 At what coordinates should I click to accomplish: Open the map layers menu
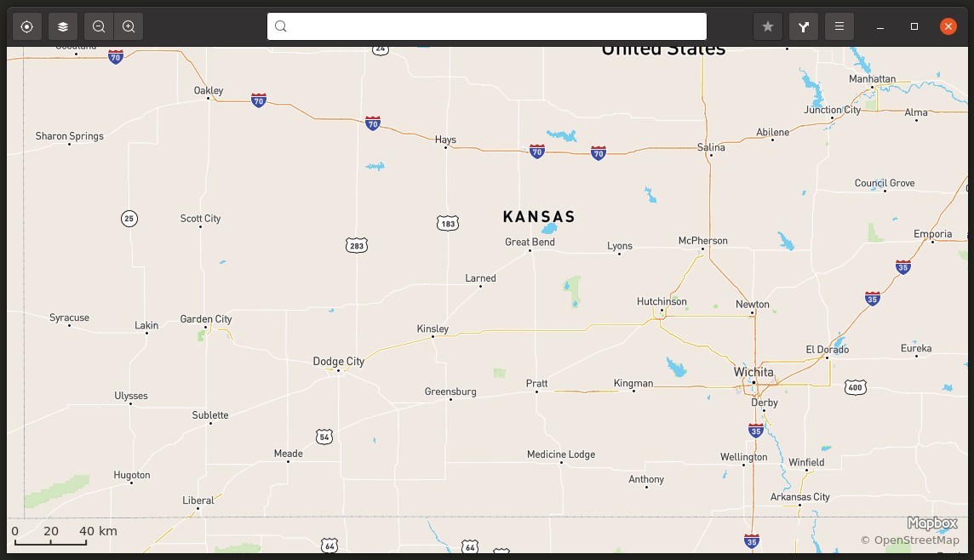pos(63,26)
